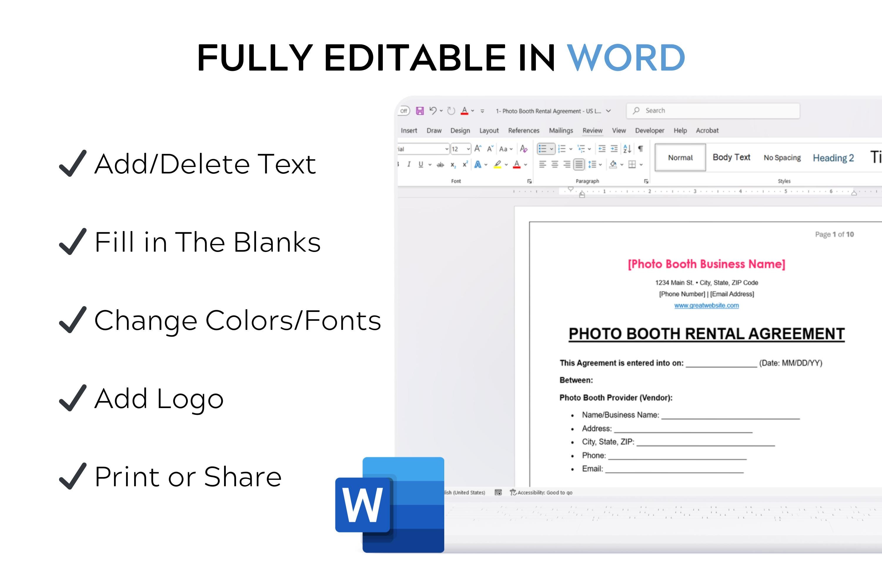Open Text Effects with the blue outlined A
882x588 pixels.
478,164
